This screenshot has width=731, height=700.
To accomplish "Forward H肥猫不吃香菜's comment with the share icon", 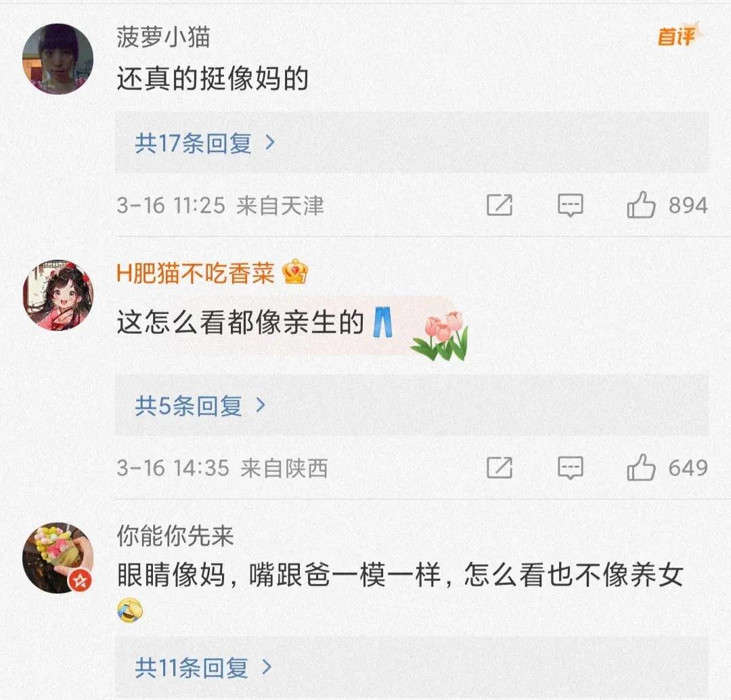I will coord(500,468).
